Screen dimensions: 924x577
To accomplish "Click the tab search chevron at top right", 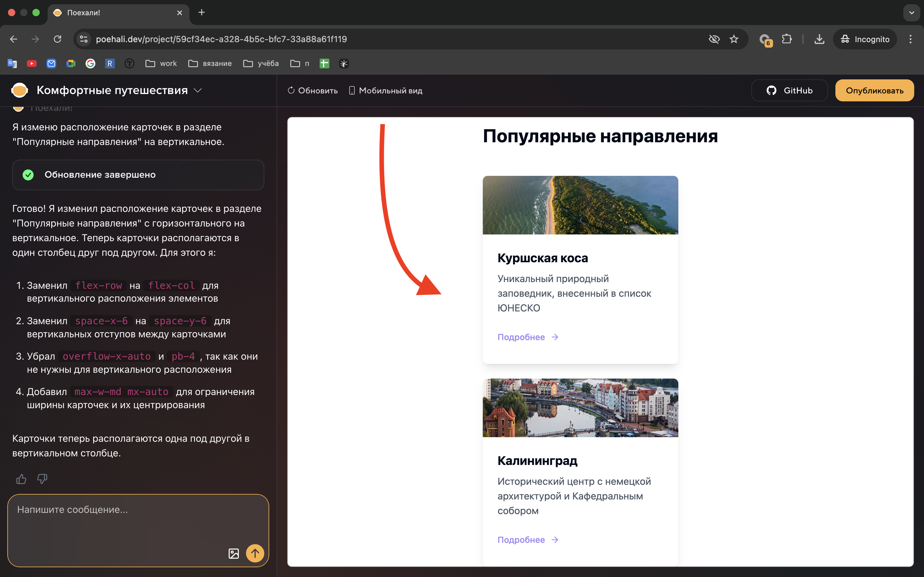I will pos(911,13).
